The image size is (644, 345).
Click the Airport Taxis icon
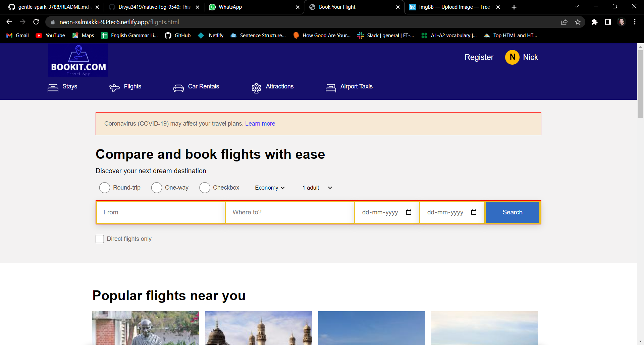click(331, 88)
